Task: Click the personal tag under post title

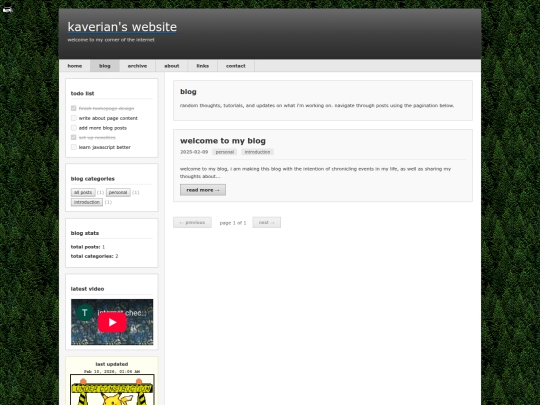Action: 225,152
